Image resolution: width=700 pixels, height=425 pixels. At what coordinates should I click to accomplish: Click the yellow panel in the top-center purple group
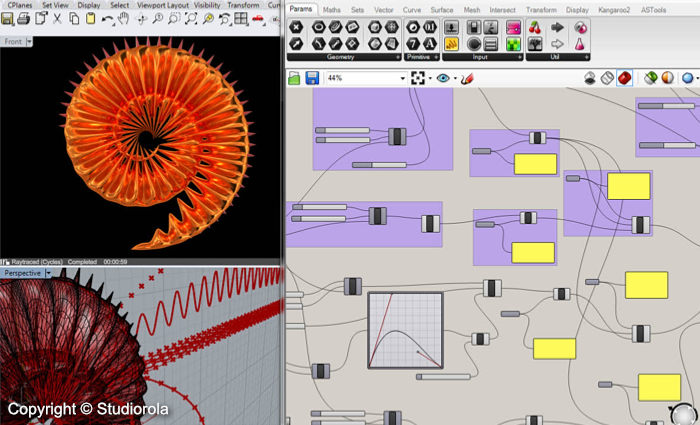535,164
